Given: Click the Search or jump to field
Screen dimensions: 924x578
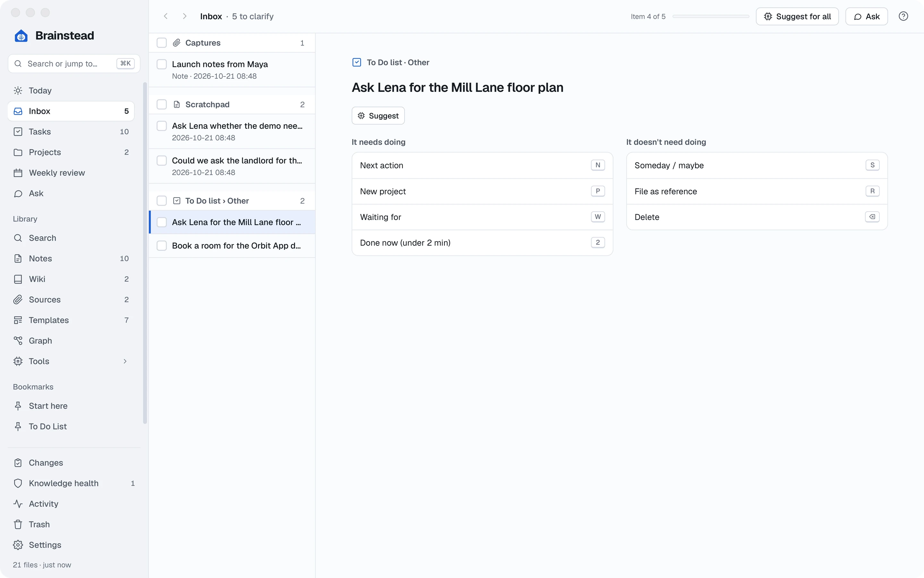Looking at the screenshot, I should click(74, 64).
